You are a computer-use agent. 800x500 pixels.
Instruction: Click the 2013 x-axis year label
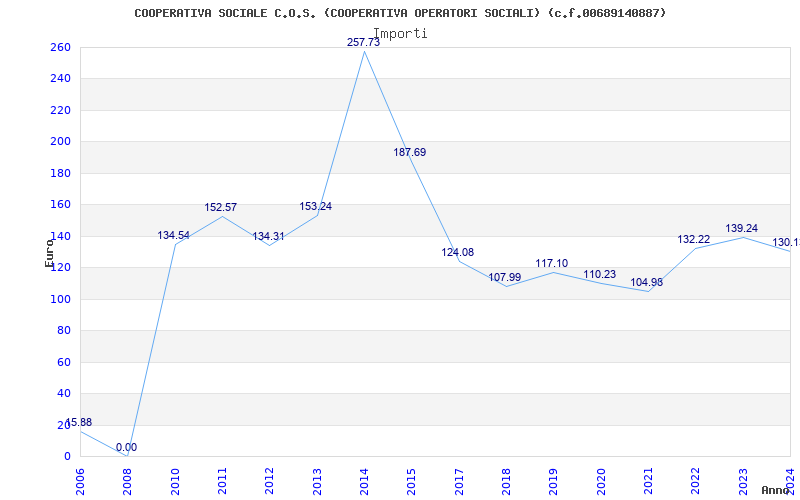point(317,481)
